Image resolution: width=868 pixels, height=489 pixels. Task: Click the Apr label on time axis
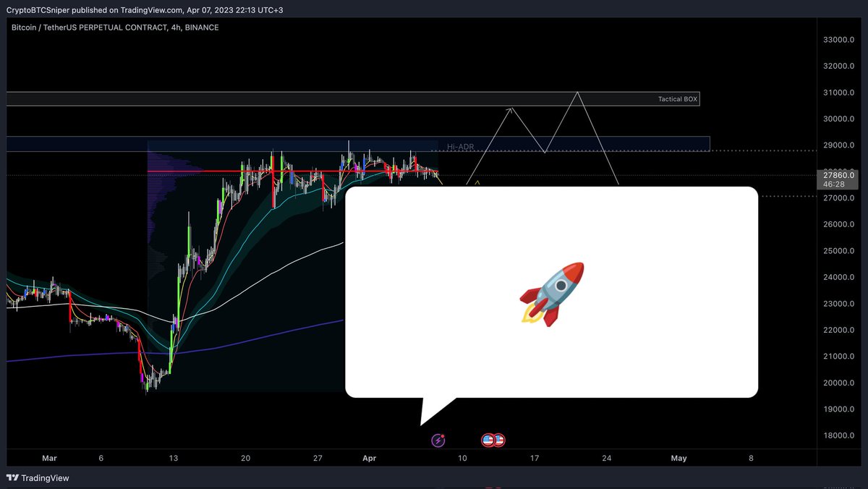click(x=369, y=458)
